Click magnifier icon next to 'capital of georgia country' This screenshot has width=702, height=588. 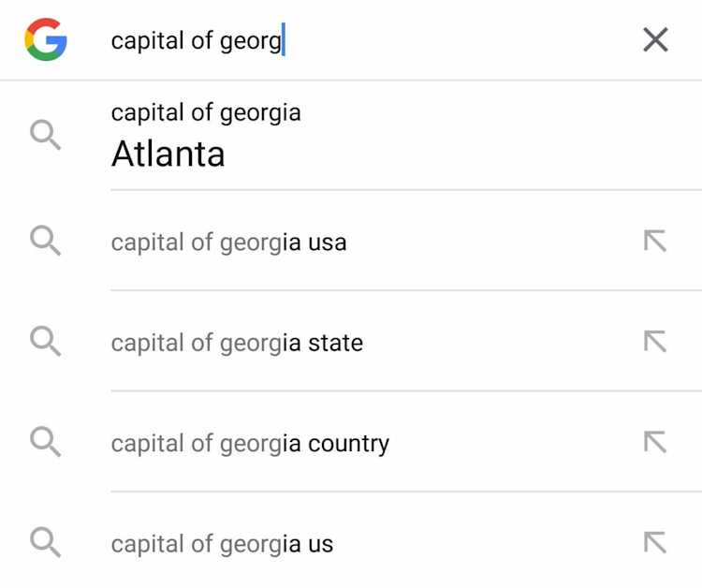45,442
